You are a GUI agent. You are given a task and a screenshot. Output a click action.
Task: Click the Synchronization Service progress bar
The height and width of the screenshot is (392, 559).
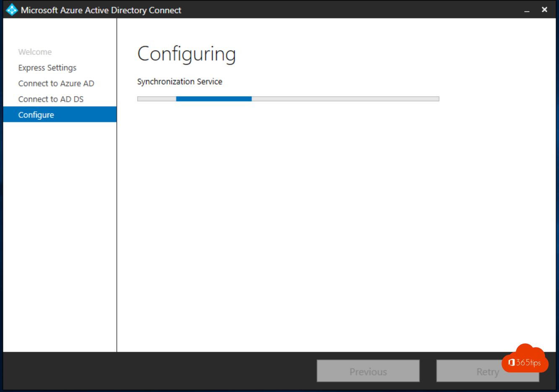pyautogui.click(x=288, y=99)
